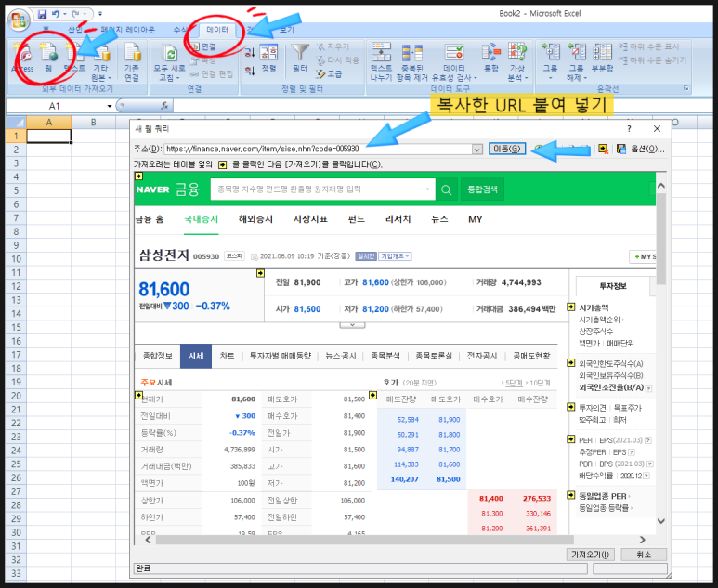Image resolution: width=718 pixels, height=588 pixels.
Task: Click the 10단계 link in 호가
Action: pyautogui.click(x=540, y=383)
